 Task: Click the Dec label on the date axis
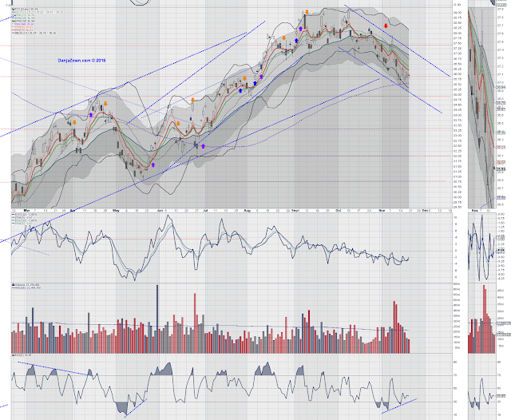(x=425, y=211)
